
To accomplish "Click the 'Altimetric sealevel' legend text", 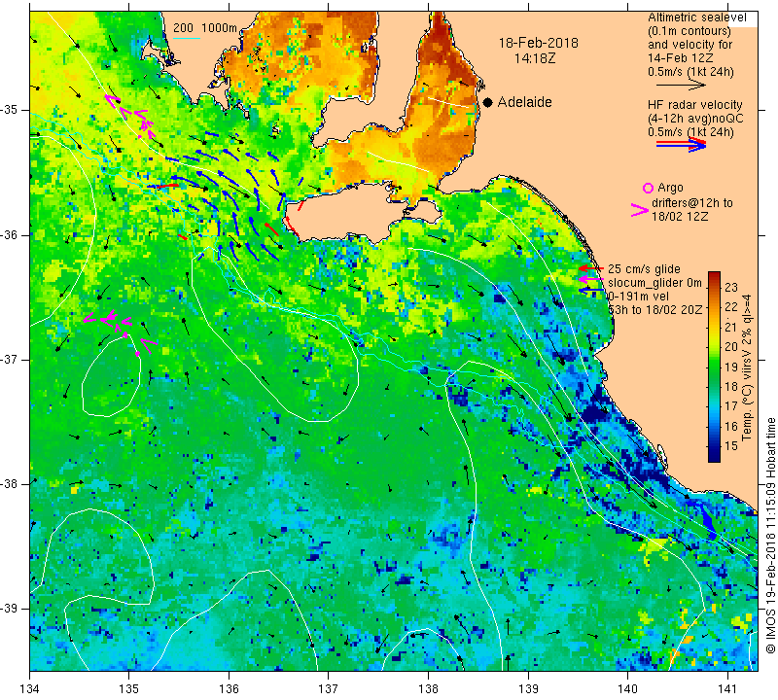I will [696, 17].
